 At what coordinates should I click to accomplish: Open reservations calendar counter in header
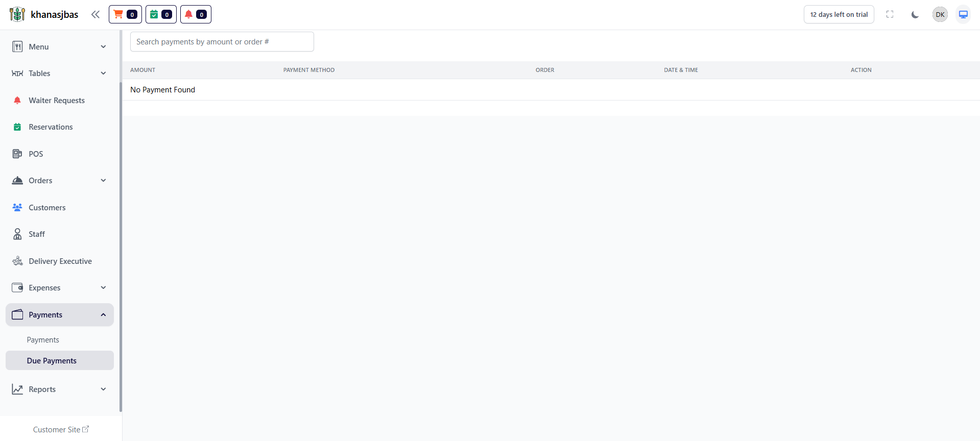tap(161, 14)
